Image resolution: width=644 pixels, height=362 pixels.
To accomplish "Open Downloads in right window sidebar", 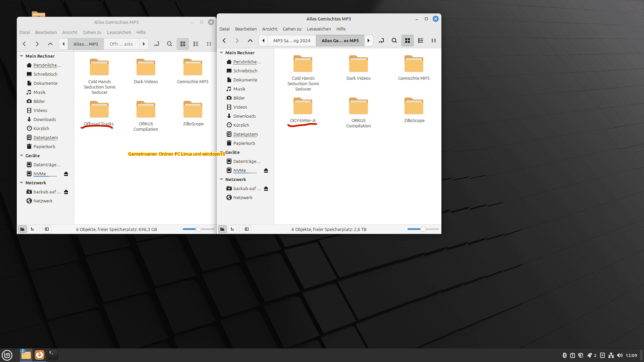I will click(245, 116).
